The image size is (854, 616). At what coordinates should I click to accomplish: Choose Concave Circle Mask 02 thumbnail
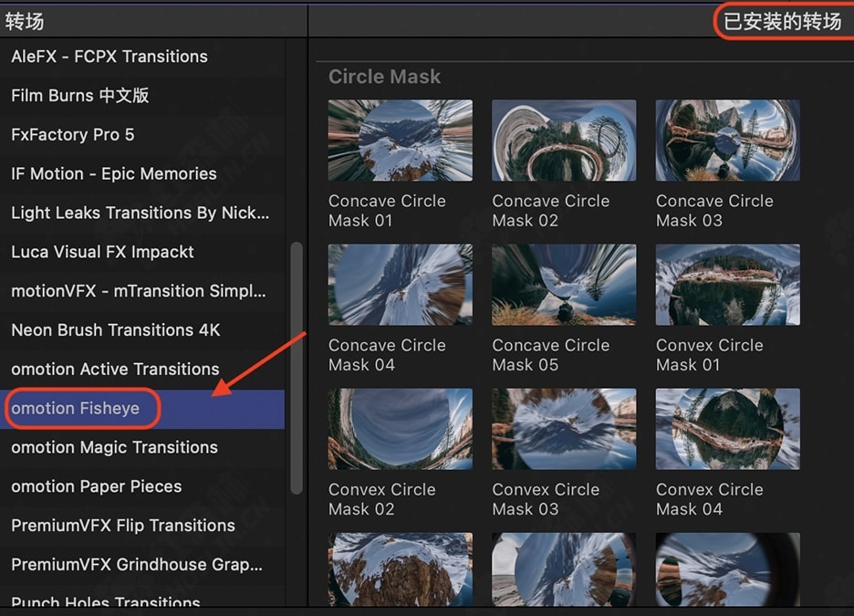tap(564, 141)
